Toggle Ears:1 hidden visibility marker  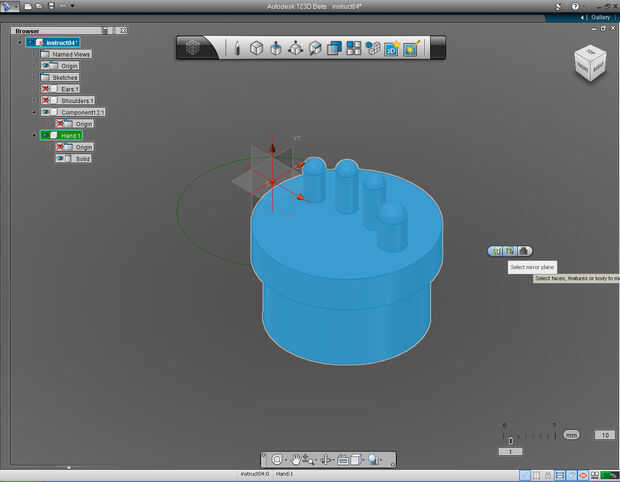[45, 89]
